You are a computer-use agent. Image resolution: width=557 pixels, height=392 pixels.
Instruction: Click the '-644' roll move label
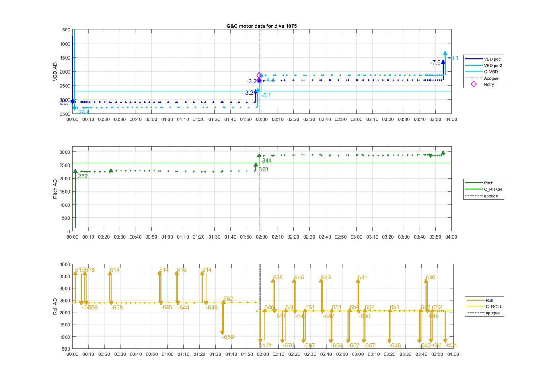(183, 308)
